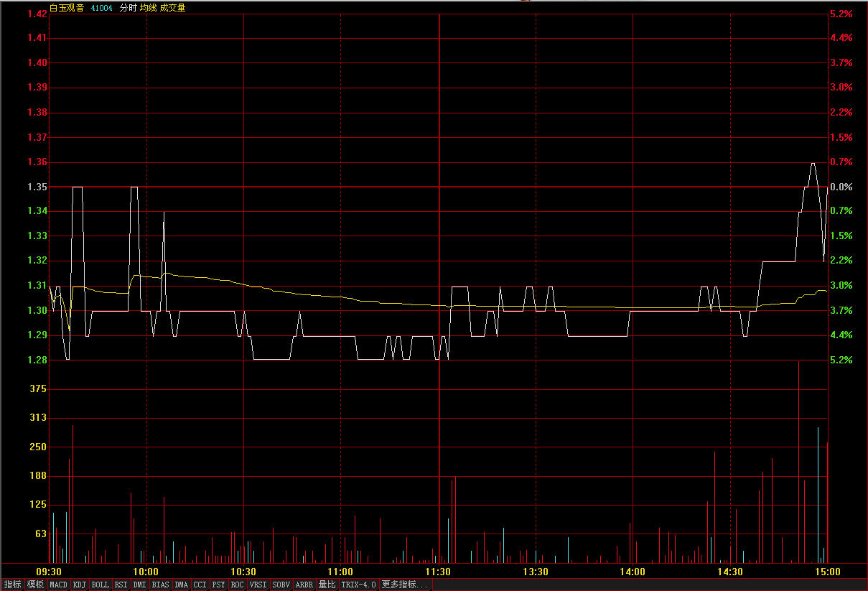Viewport: 868px width, 591px height.
Task: Switch to the ROC indicator
Action: tap(238, 585)
